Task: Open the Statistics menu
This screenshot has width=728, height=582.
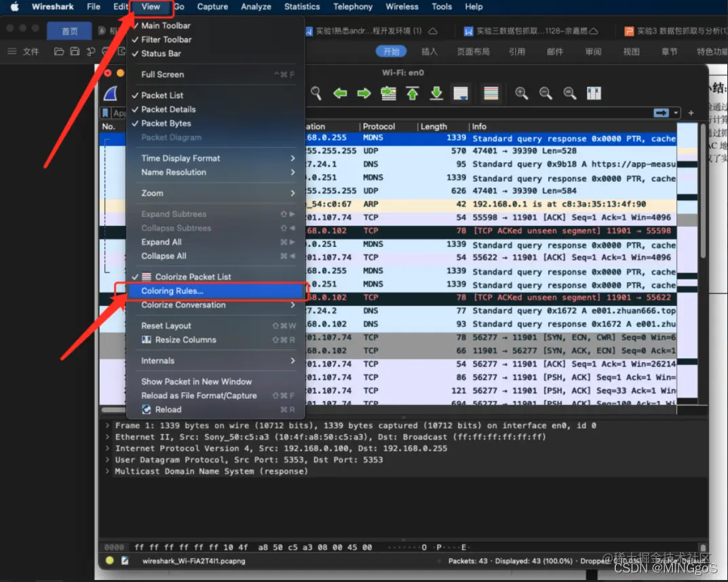Action: point(302,7)
